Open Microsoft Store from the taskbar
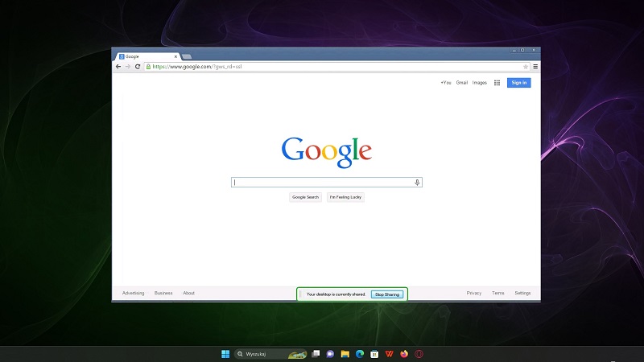Image resolution: width=644 pixels, height=362 pixels. pos(374,354)
